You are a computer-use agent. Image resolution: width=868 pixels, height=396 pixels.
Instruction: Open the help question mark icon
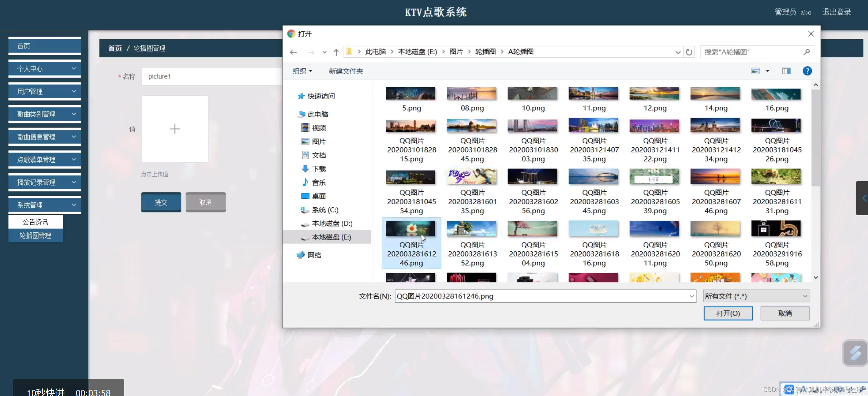(x=807, y=71)
